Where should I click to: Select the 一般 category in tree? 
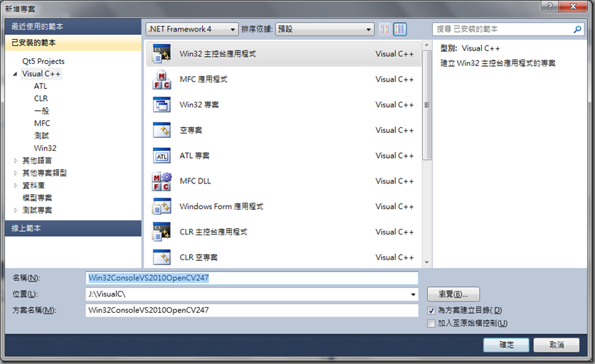tap(41, 111)
